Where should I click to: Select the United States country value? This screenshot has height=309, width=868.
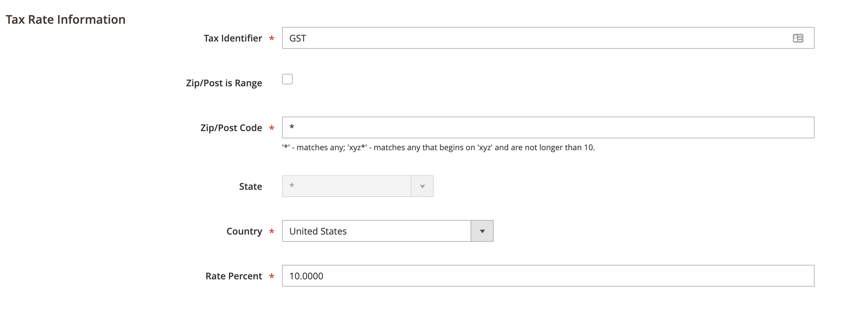pyautogui.click(x=318, y=231)
